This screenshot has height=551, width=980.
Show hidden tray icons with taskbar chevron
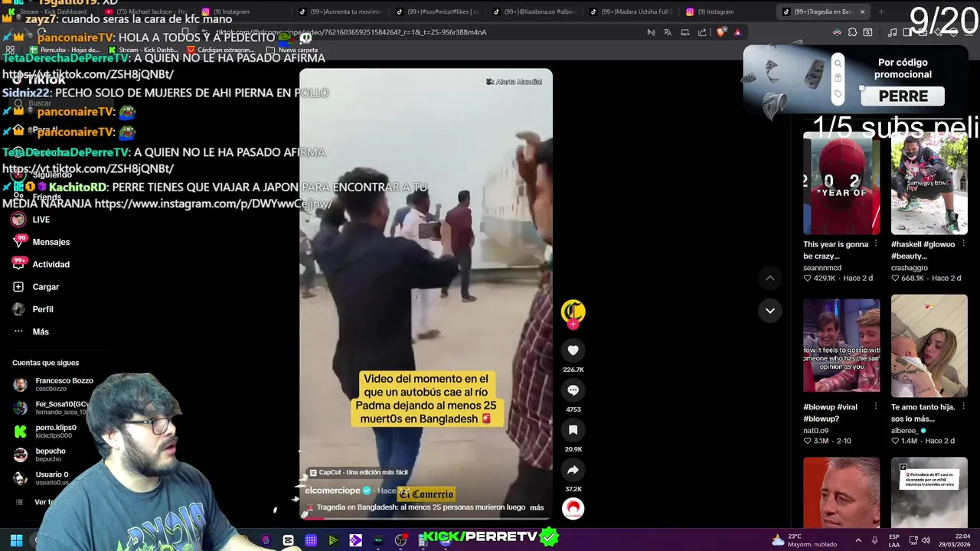tap(857, 540)
